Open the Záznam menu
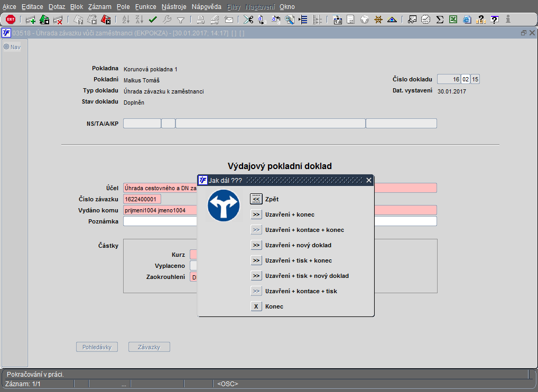Image resolution: width=538 pixels, height=392 pixels. click(x=99, y=7)
